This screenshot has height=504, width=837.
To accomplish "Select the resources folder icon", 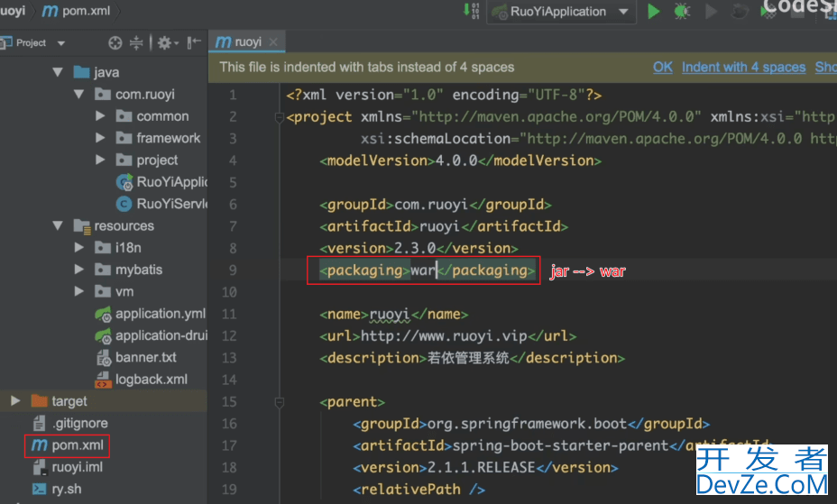I will 82,226.
